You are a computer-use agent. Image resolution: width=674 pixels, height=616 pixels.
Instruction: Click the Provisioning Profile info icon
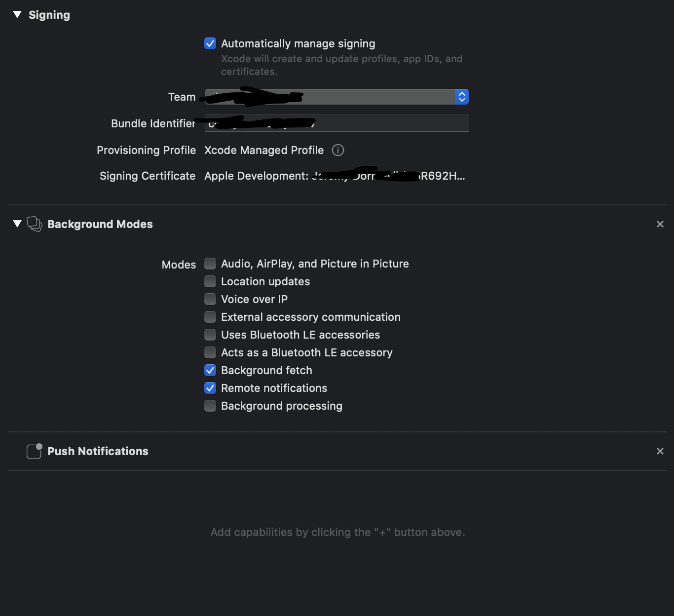point(338,150)
